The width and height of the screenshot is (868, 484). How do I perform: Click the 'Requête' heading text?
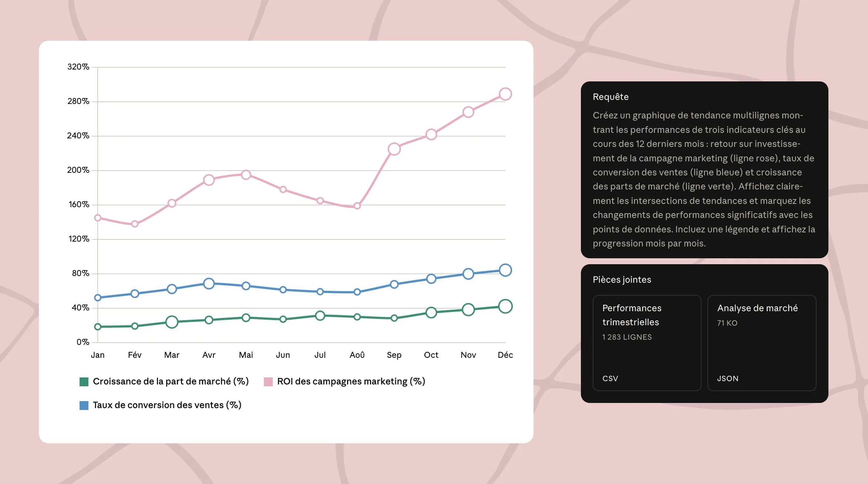coord(610,97)
